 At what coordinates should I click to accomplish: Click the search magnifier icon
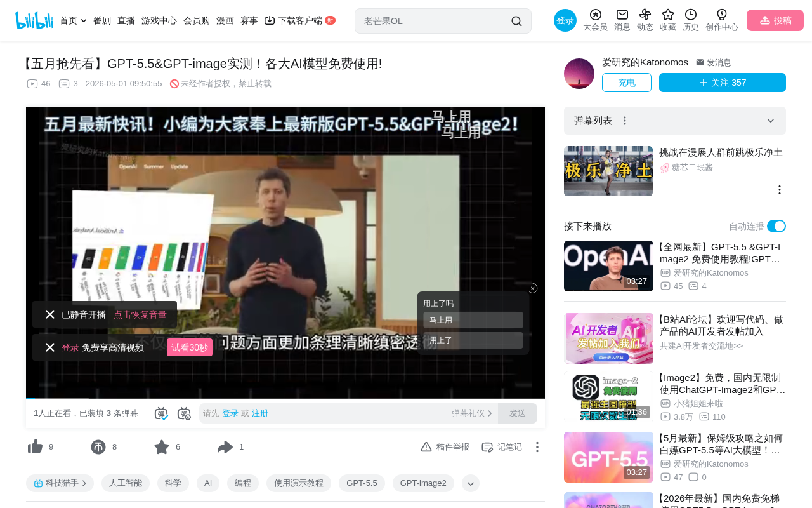pos(516,21)
